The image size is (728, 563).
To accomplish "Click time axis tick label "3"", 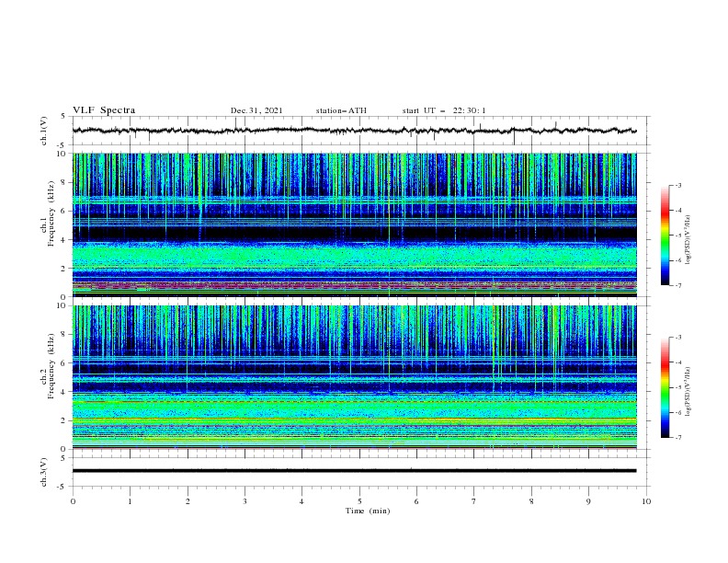I will point(245,501).
